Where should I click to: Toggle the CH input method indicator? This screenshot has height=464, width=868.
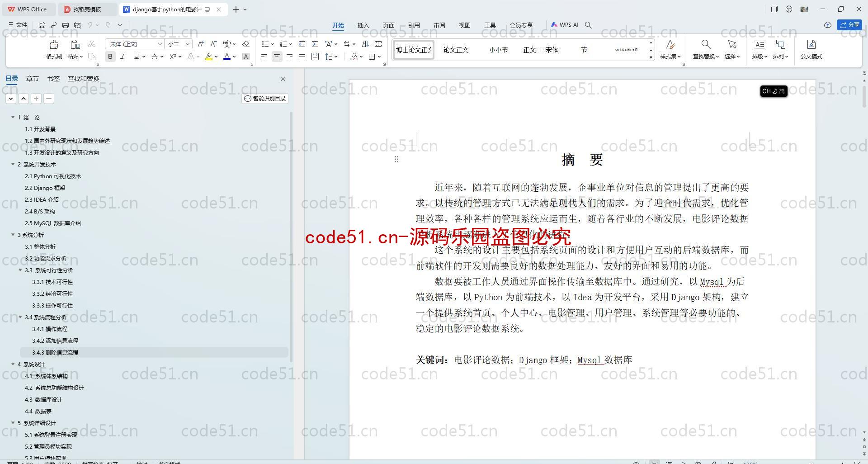click(774, 91)
